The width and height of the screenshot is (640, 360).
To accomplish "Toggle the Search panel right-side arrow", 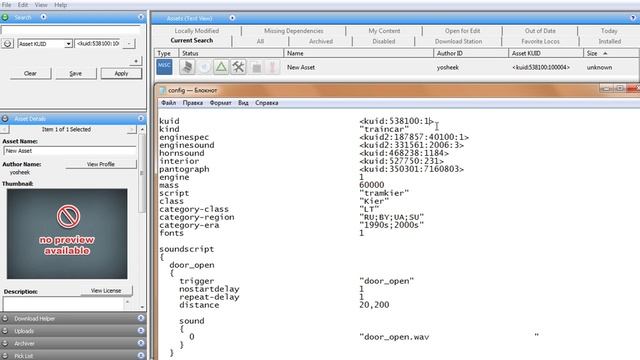I will pos(141,17).
